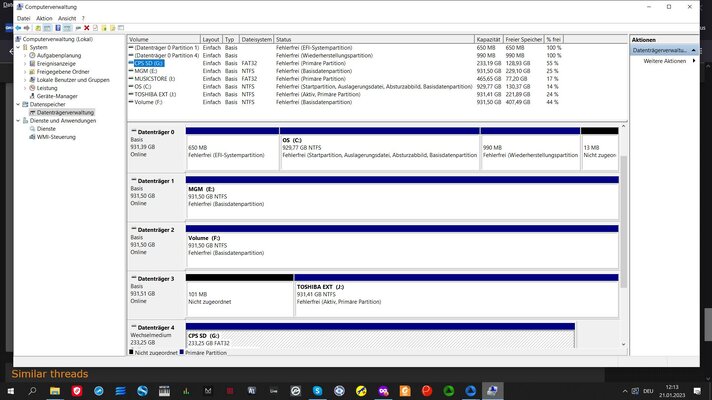712x400 pixels.
Task: Expand the Aufgabenplanung node
Action: point(25,55)
